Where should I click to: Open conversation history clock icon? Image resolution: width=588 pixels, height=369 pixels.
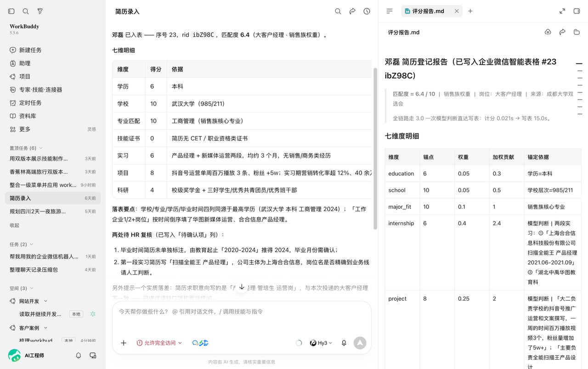[367, 11]
